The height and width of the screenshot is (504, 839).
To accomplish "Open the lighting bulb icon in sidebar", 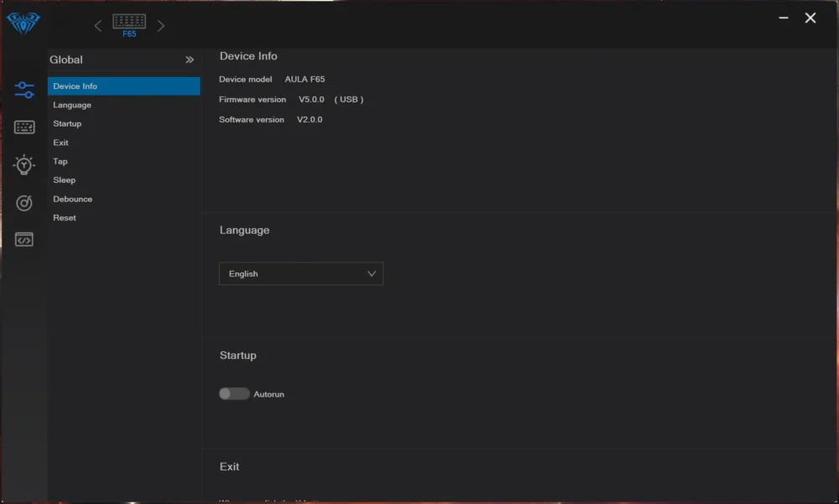I will point(24,165).
